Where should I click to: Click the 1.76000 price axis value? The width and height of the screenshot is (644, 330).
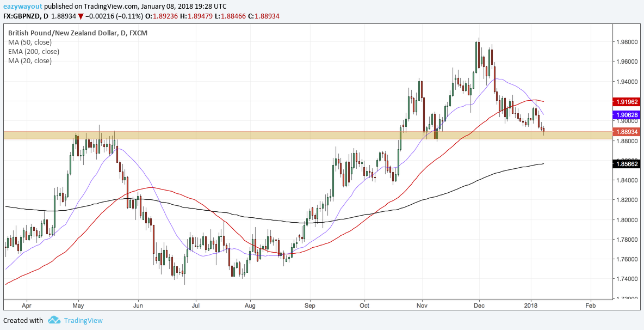627,259
